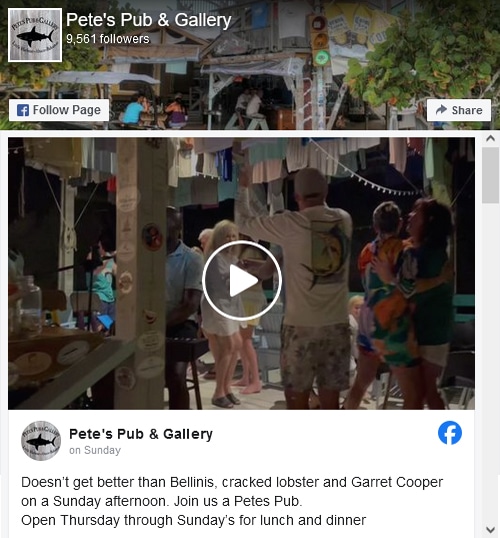The height and width of the screenshot is (538, 500).
Task: Click the scrollbar track below the thumb
Action: click(490, 364)
